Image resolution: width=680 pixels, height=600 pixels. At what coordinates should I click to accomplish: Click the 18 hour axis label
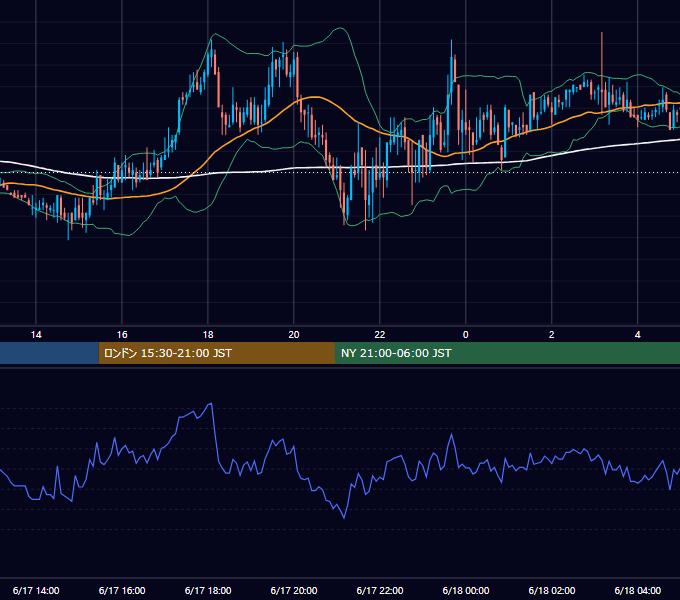point(208,335)
